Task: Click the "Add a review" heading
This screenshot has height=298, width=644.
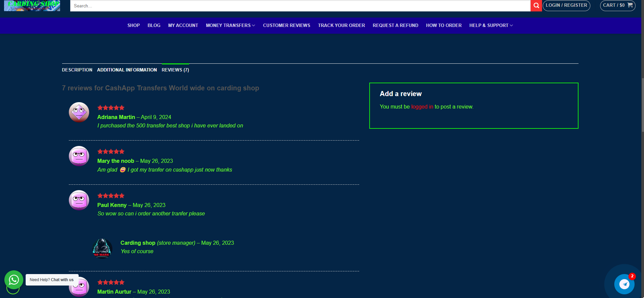Action: 401,94
